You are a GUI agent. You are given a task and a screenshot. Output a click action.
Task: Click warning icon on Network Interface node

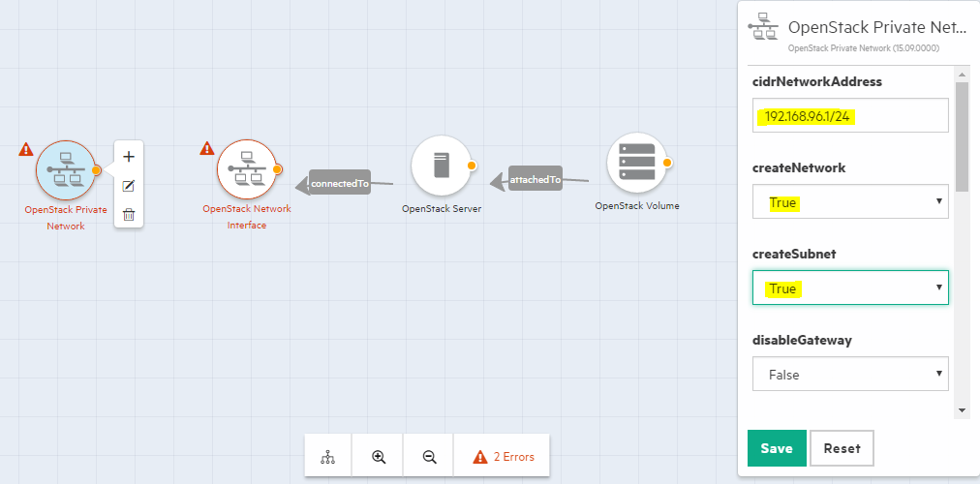point(207,148)
